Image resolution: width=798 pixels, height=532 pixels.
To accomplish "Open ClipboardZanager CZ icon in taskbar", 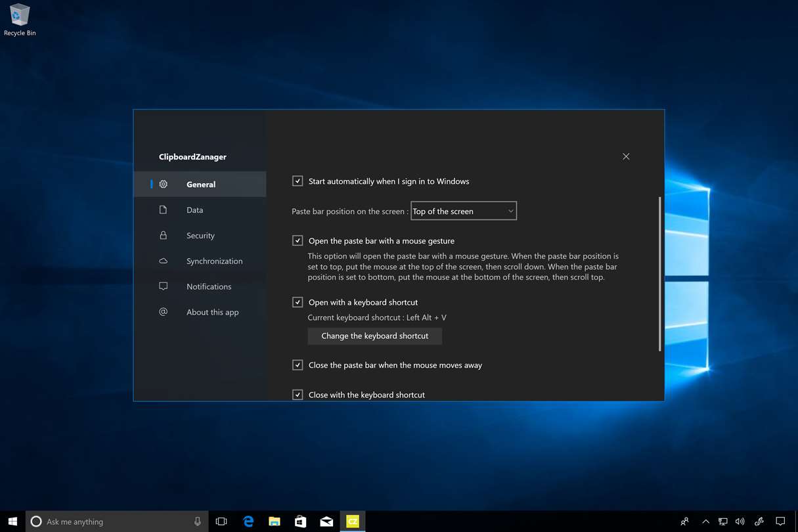I will coord(353,521).
